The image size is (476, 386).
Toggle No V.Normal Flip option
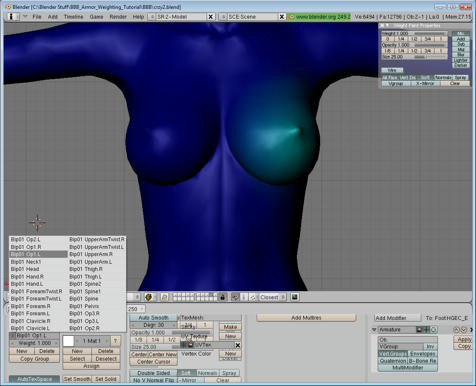click(153, 380)
